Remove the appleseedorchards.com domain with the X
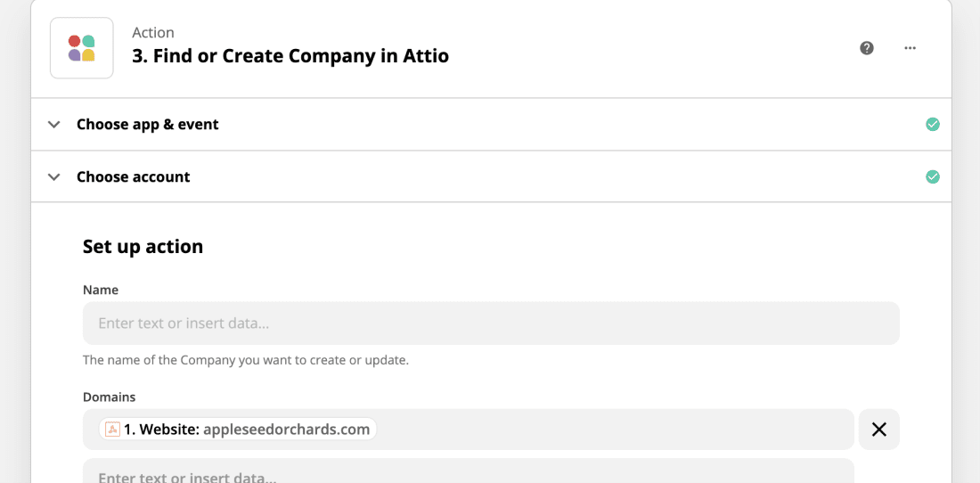This screenshot has width=980, height=483. (x=879, y=430)
